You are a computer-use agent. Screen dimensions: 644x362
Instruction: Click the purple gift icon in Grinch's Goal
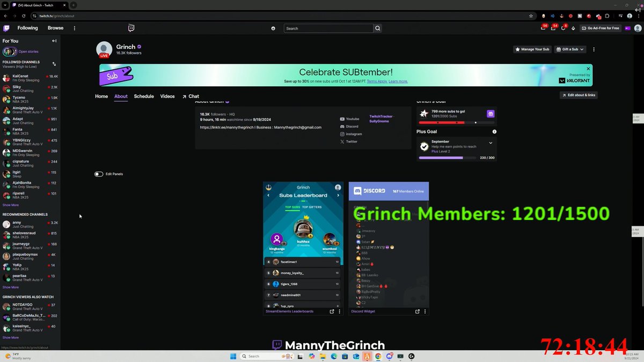coord(490,114)
